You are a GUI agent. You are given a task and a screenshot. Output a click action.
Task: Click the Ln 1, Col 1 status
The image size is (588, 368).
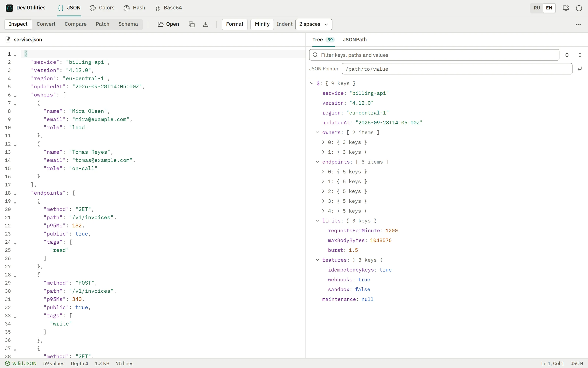(x=552, y=363)
